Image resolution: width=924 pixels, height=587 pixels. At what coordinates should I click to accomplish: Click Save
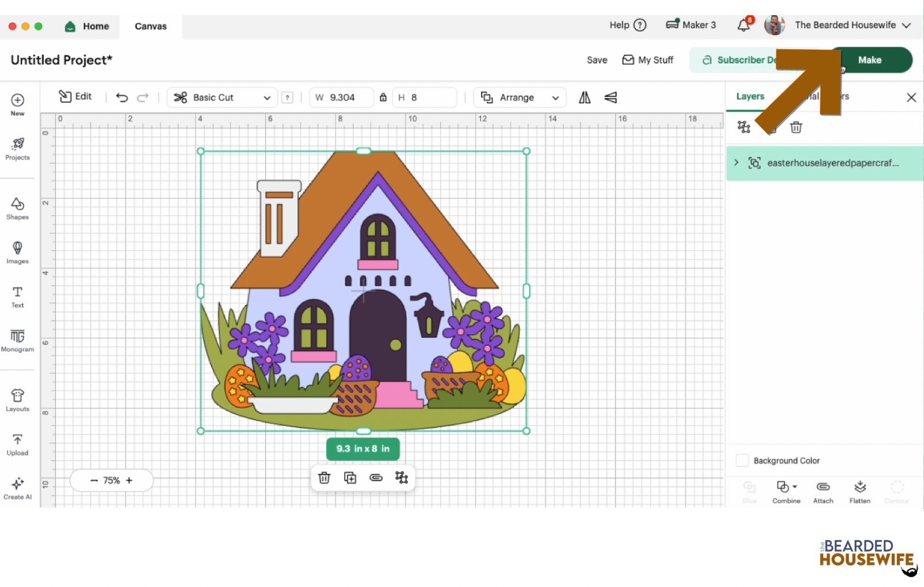coord(597,60)
